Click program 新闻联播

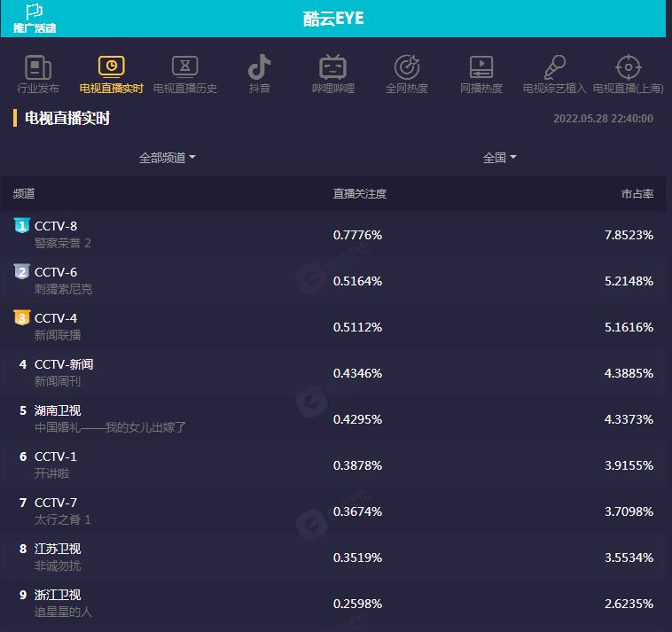(x=58, y=335)
